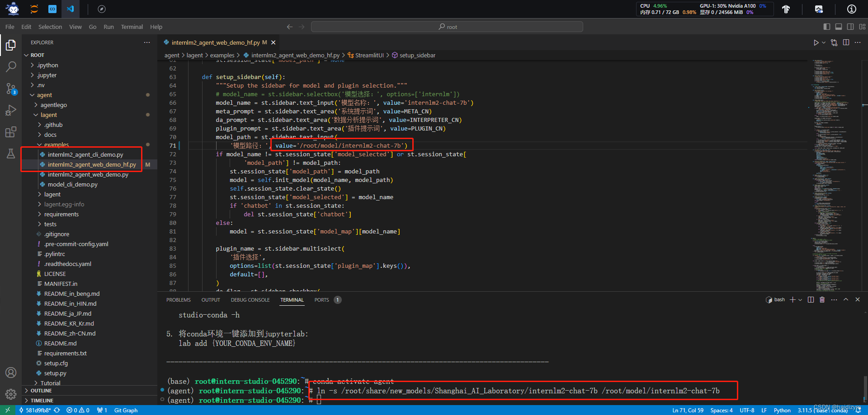The height and width of the screenshot is (415, 868).
Task: Open the File menu
Action: 10,27
